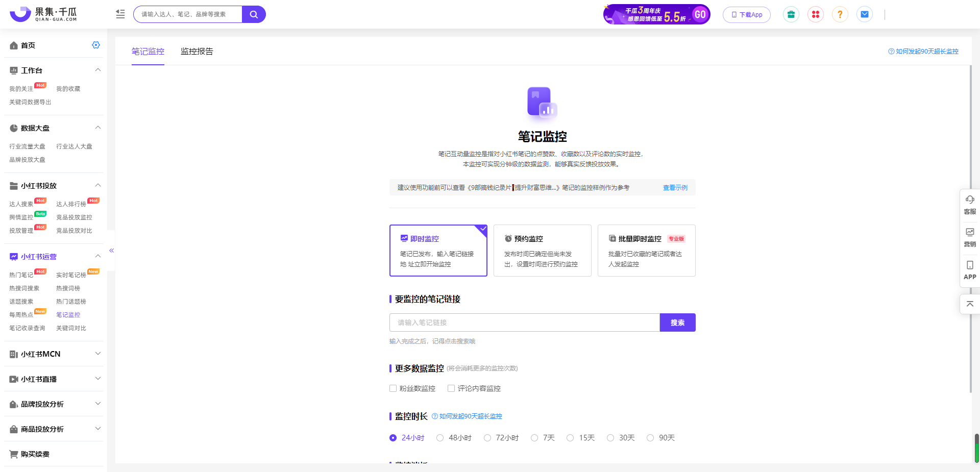
Task: Select 90天 monitoring duration
Action: click(650, 438)
